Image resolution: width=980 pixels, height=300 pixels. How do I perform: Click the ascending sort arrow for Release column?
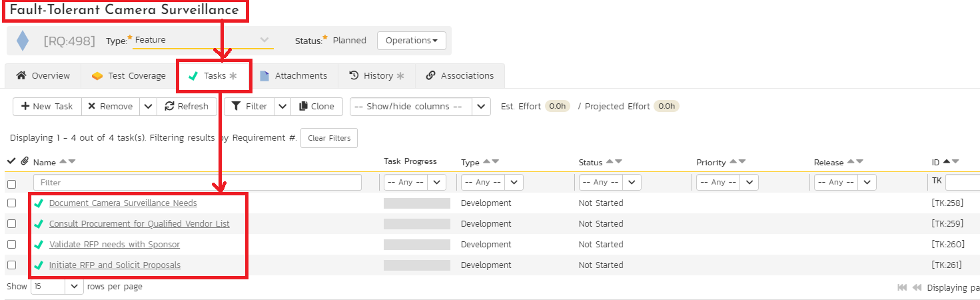point(850,162)
